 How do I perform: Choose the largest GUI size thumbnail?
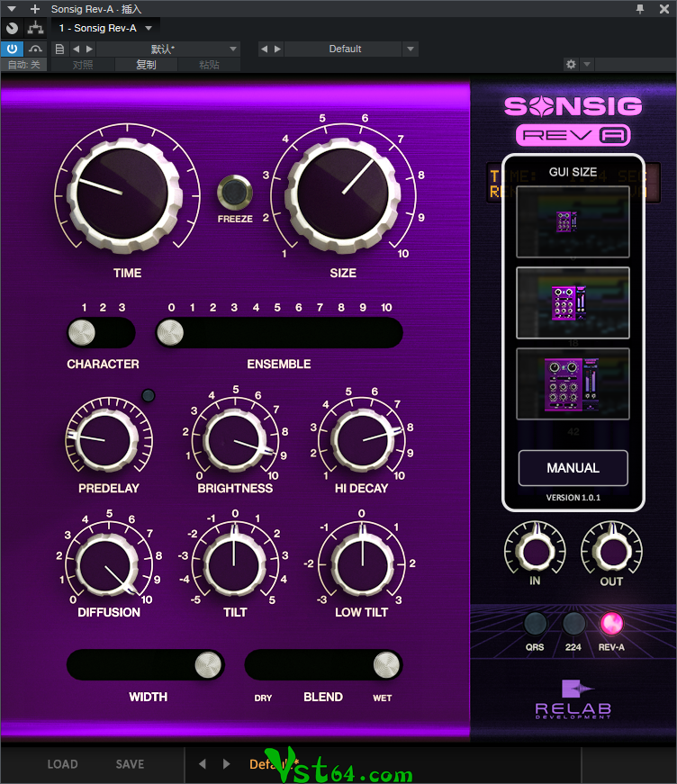[573, 384]
